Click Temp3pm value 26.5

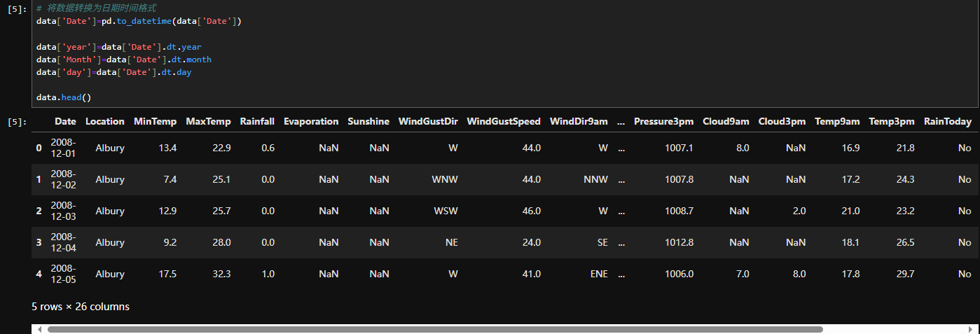pos(905,242)
